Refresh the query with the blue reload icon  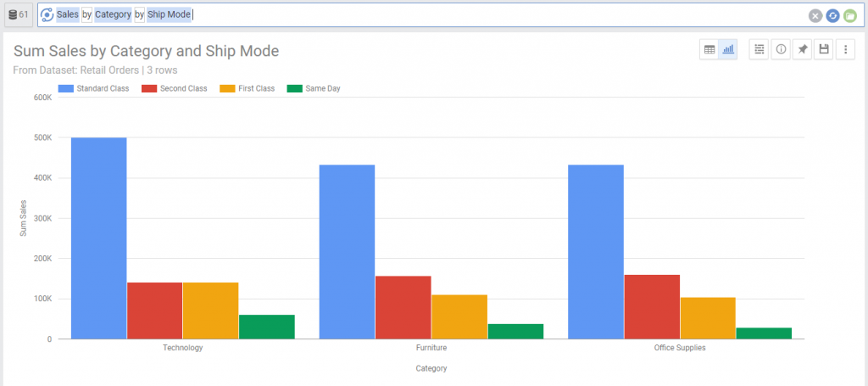pyautogui.click(x=832, y=15)
